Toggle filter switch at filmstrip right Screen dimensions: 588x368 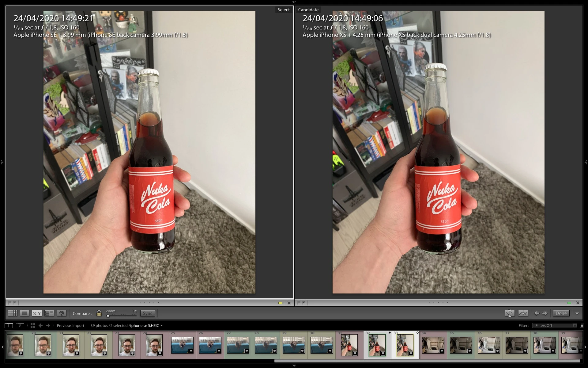pyautogui.click(x=582, y=325)
